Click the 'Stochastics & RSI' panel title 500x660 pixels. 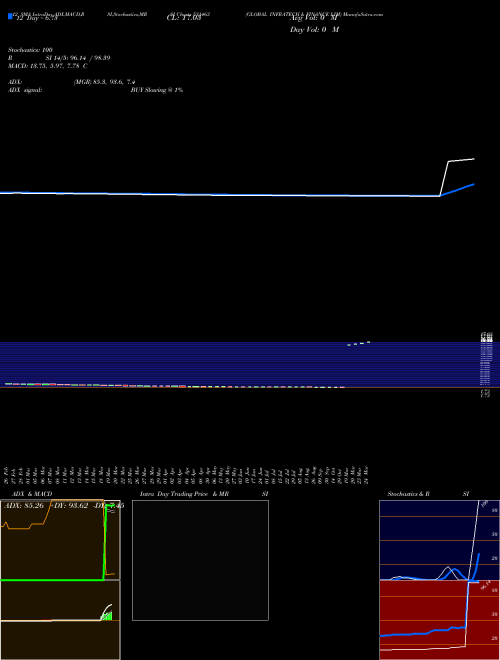point(428,494)
